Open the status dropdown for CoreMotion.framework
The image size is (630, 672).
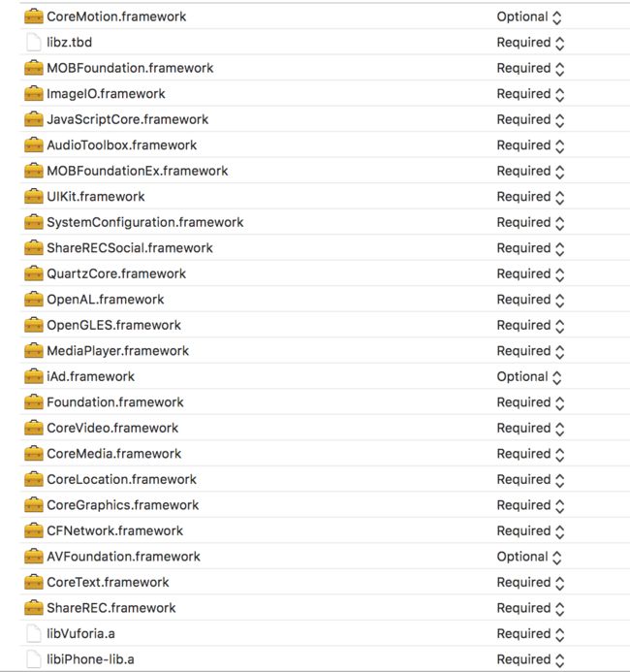[x=529, y=17]
